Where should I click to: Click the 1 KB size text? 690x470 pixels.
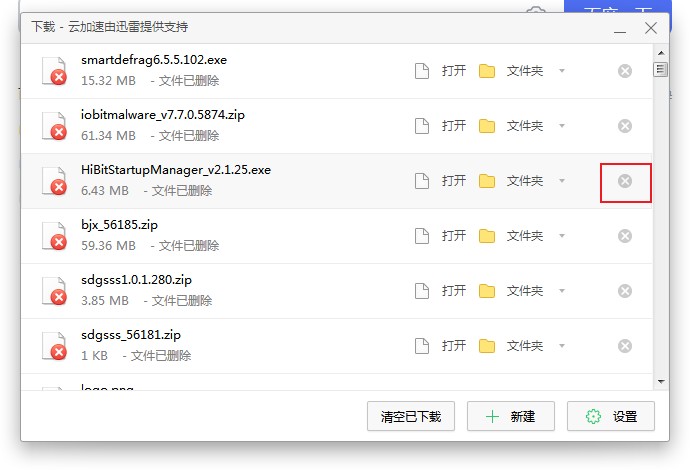94,356
